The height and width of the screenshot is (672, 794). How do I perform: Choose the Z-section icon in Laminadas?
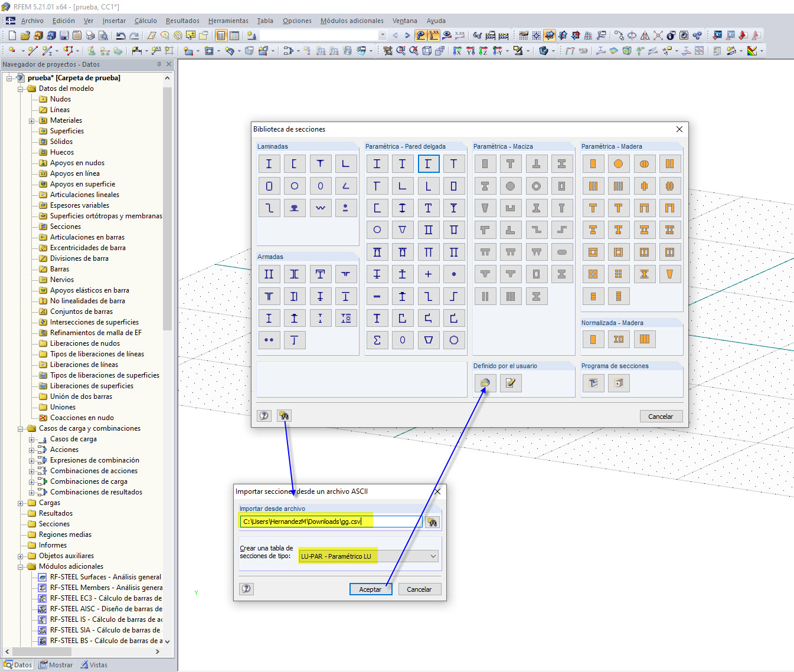tap(269, 208)
